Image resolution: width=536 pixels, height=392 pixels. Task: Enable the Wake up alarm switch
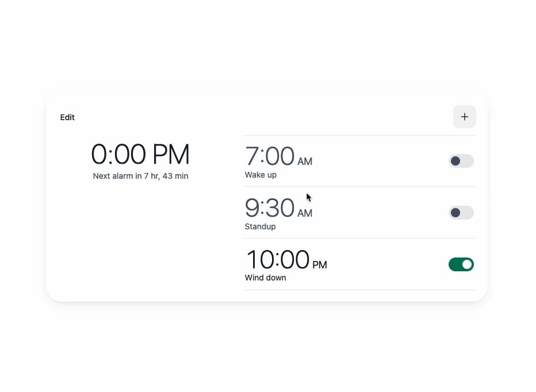[461, 161]
